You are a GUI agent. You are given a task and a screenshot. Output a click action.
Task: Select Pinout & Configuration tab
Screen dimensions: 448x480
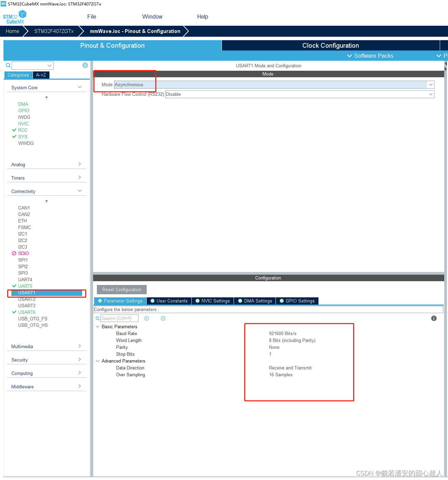point(112,45)
